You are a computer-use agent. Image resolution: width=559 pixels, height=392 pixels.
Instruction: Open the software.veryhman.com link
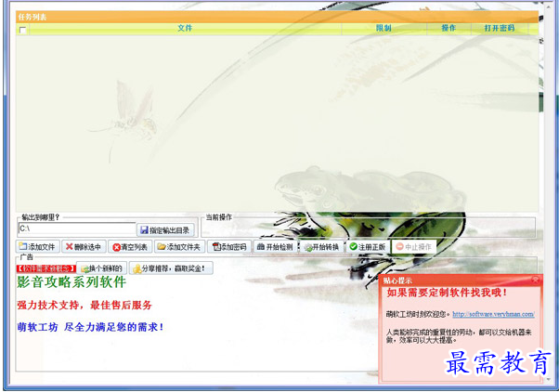pos(493,314)
